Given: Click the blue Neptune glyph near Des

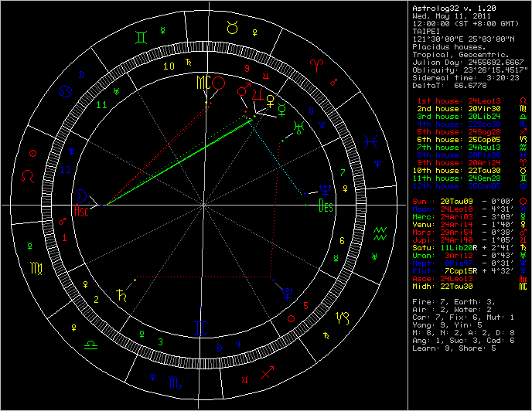Looking at the screenshot, I should (x=326, y=189).
